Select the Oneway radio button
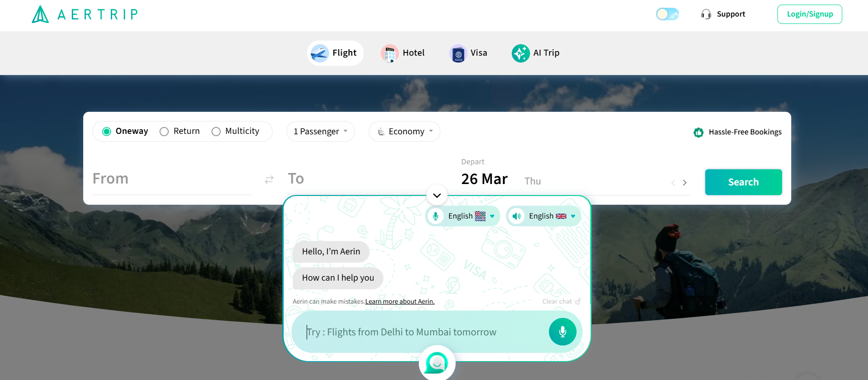The height and width of the screenshot is (380, 868). [107, 132]
